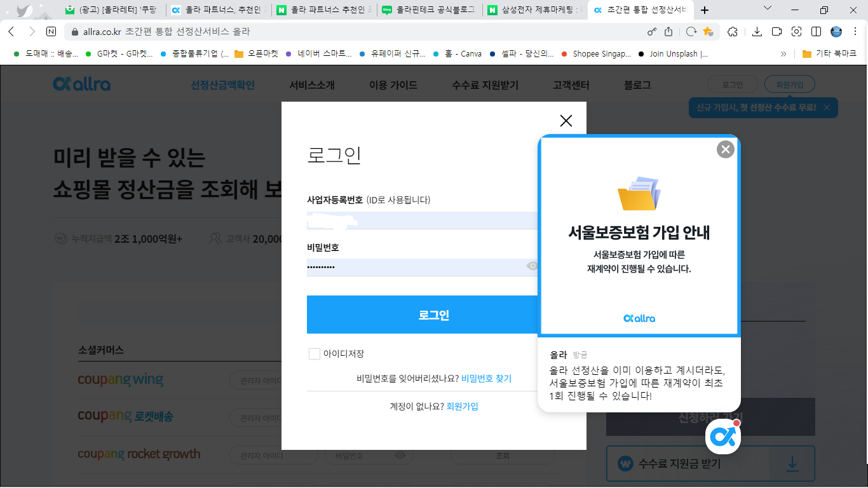Screen dimensions: 868x488
Task: Show the login dialog password
Action: pyautogui.click(x=532, y=266)
